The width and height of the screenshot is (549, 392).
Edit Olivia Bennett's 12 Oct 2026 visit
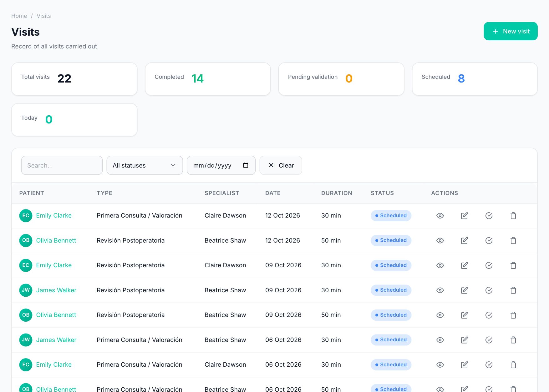tap(464, 240)
